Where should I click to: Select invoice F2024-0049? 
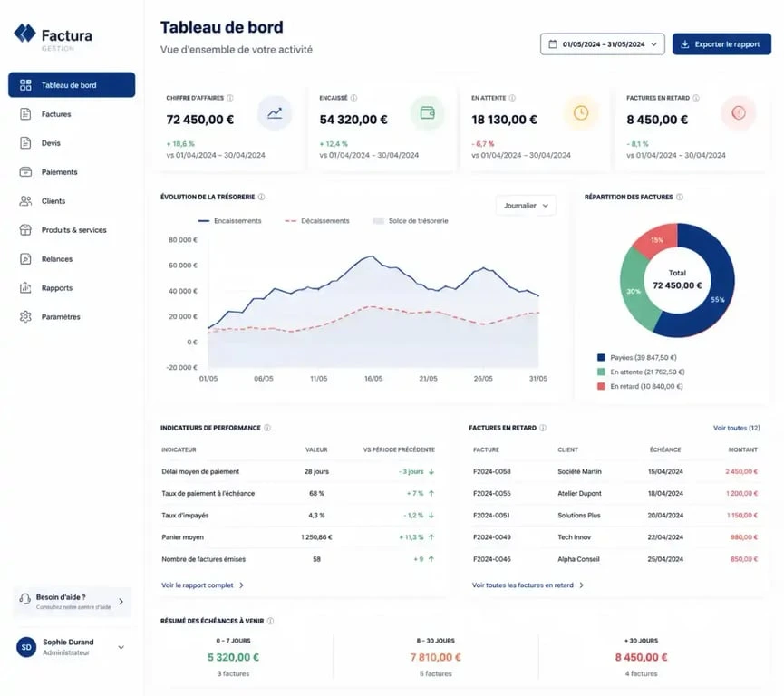pyautogui.click(x=492, y=537)
